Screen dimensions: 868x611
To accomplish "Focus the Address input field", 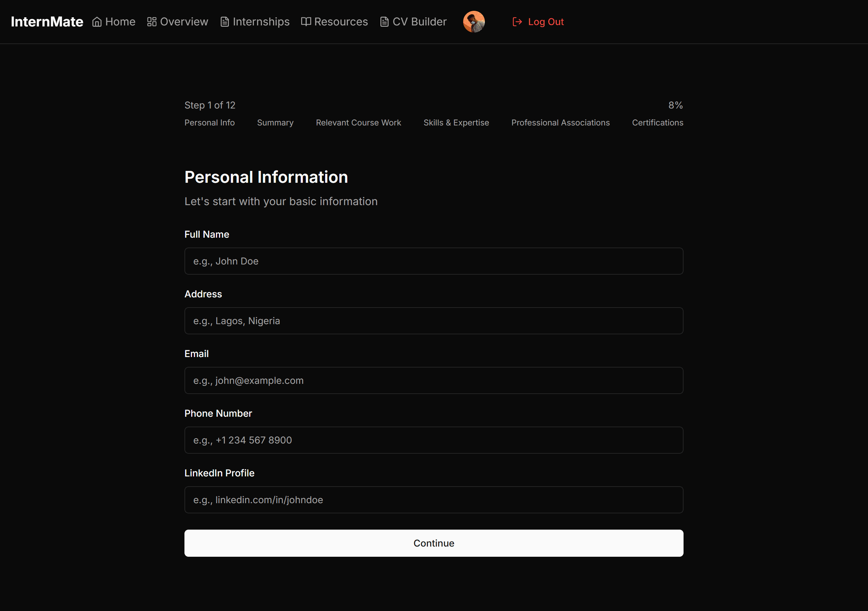I will click(433, 321).
